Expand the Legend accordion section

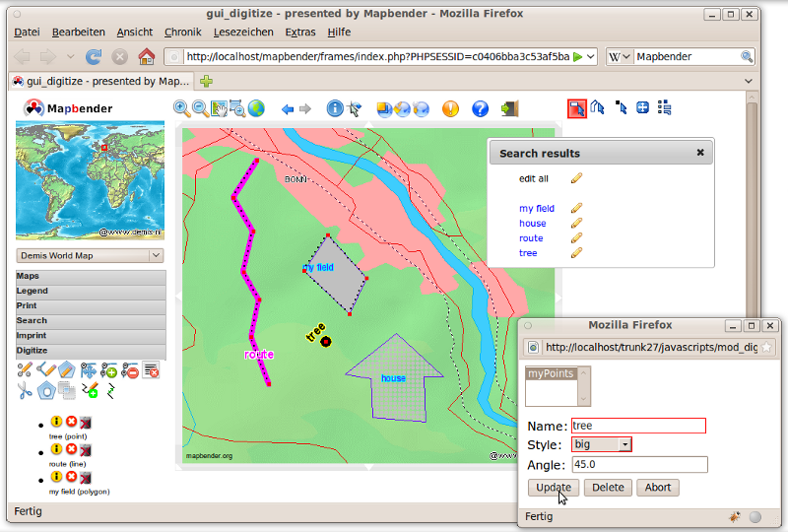tap(90, 292)
